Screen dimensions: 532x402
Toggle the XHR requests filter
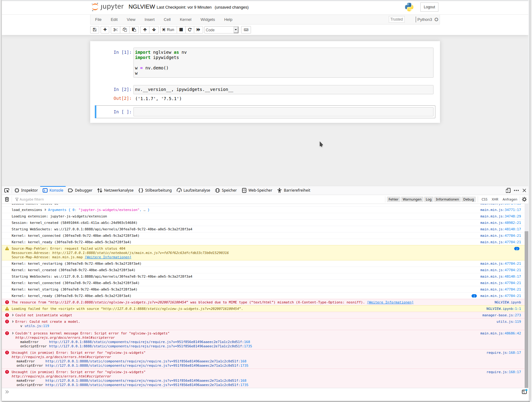point(495,199)
